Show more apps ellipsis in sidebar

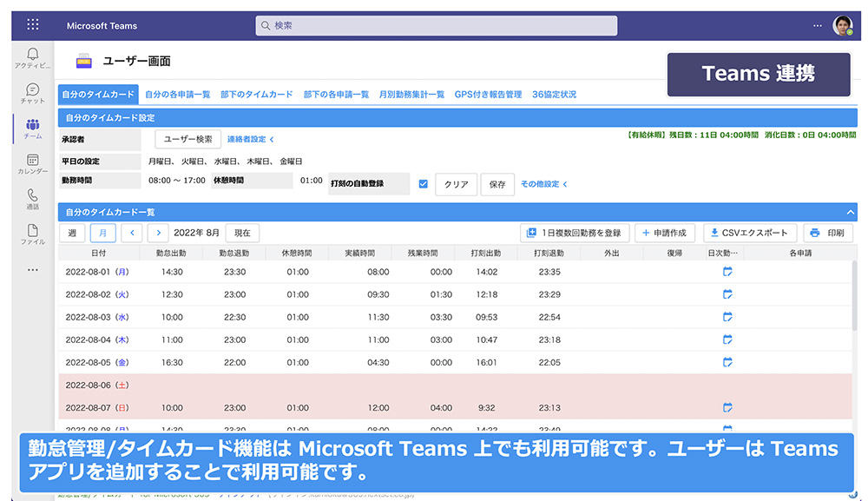(33, 270)
